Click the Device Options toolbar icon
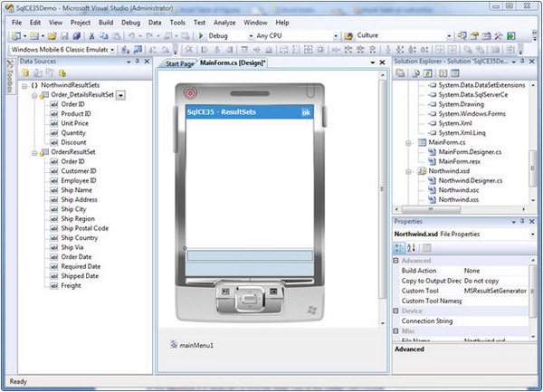This screenshot has width=543, height=392. (138, 50)
